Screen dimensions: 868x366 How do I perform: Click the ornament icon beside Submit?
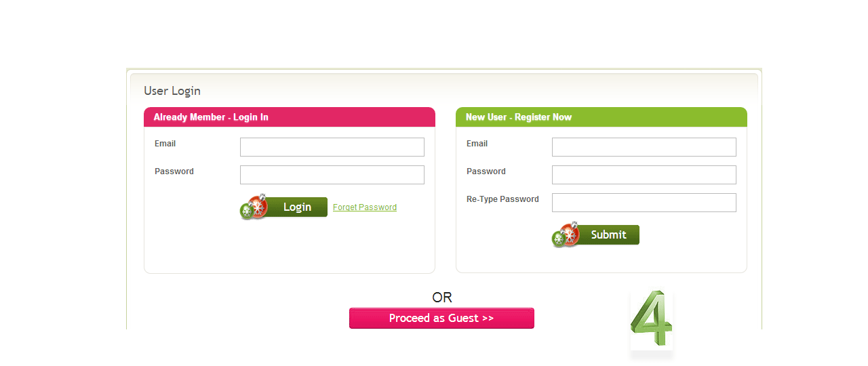566,235
